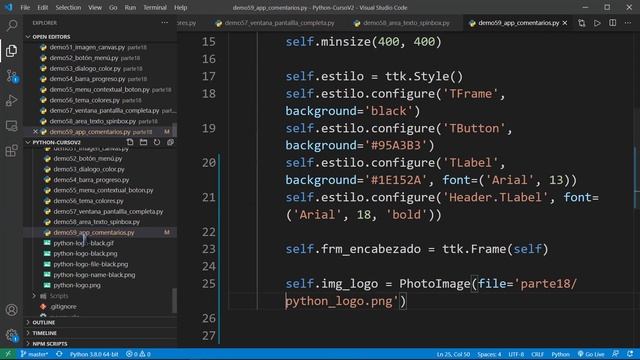Image resolution: width=640 pixels, height=360 pixels.
Task: Open the Go menu
Action: tap(113, 7)
